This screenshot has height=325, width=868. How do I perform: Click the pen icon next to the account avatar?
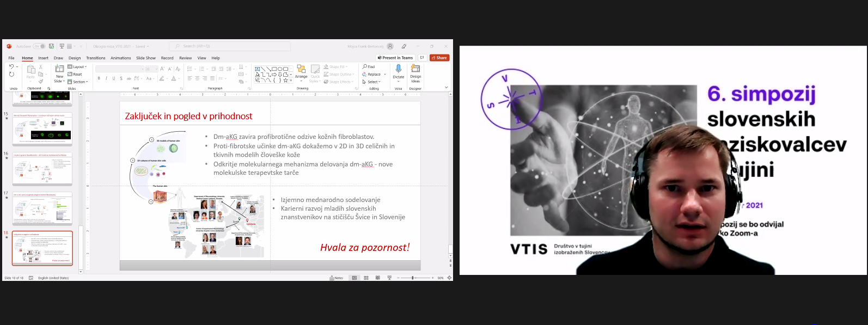(404, 46)
